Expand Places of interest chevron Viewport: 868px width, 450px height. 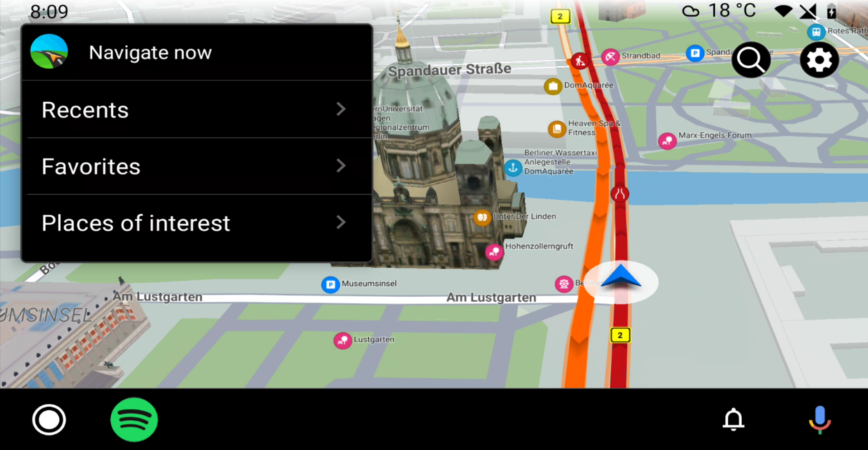341,222
